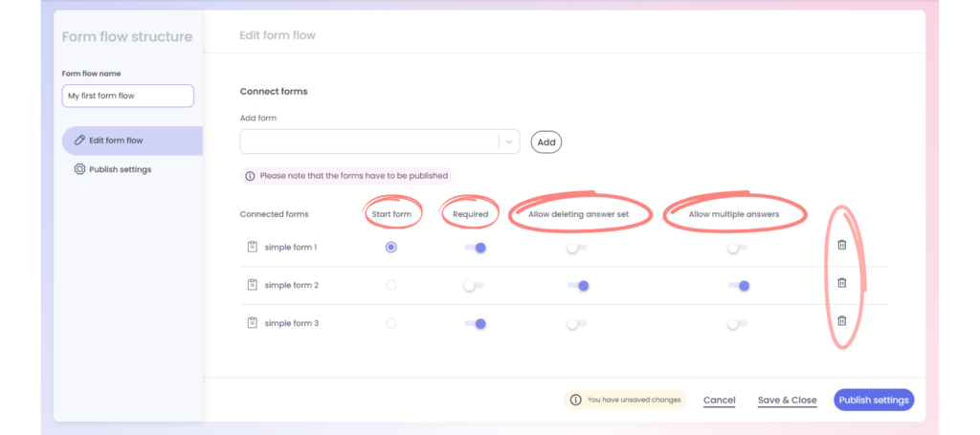Click the clipboard icon beside simple form 3
Viewport: 980px width, 435px height.
point(252,323)
